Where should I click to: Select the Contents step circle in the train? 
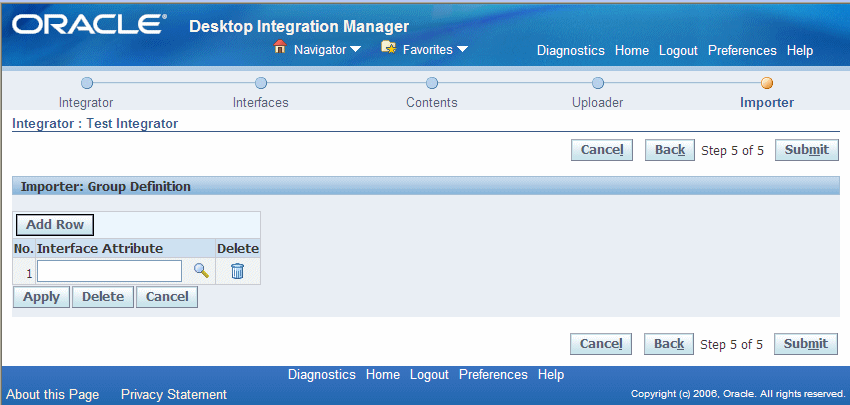point(432,83)
